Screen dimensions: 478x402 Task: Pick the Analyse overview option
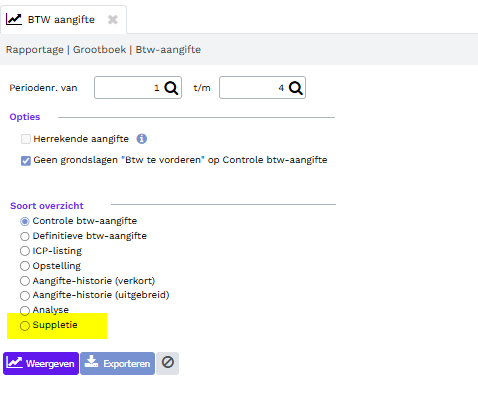pyautogui.click(x=25, y=310)
